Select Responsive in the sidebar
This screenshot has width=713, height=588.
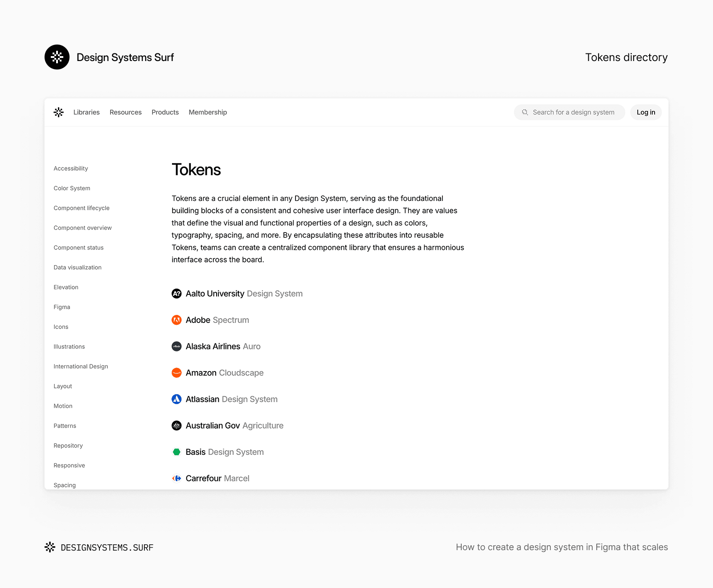(69, 465)
